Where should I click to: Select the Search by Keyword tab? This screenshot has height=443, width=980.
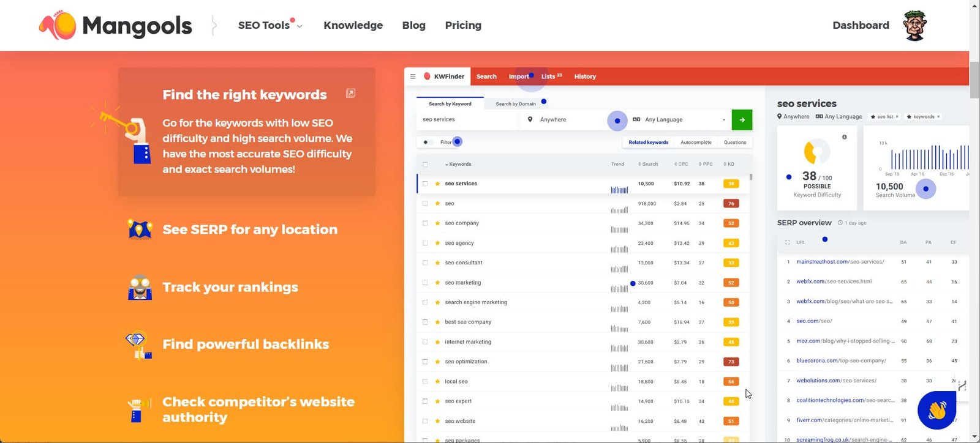click(x=450, y=103)
